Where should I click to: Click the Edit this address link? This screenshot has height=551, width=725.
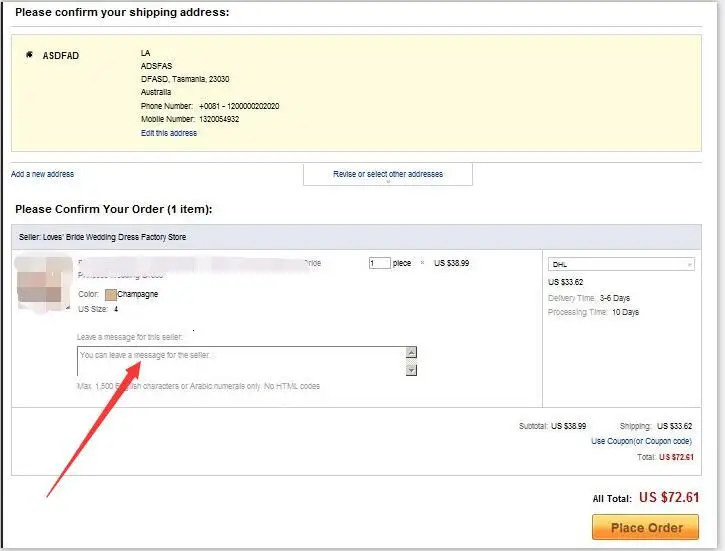click(169, 133)
